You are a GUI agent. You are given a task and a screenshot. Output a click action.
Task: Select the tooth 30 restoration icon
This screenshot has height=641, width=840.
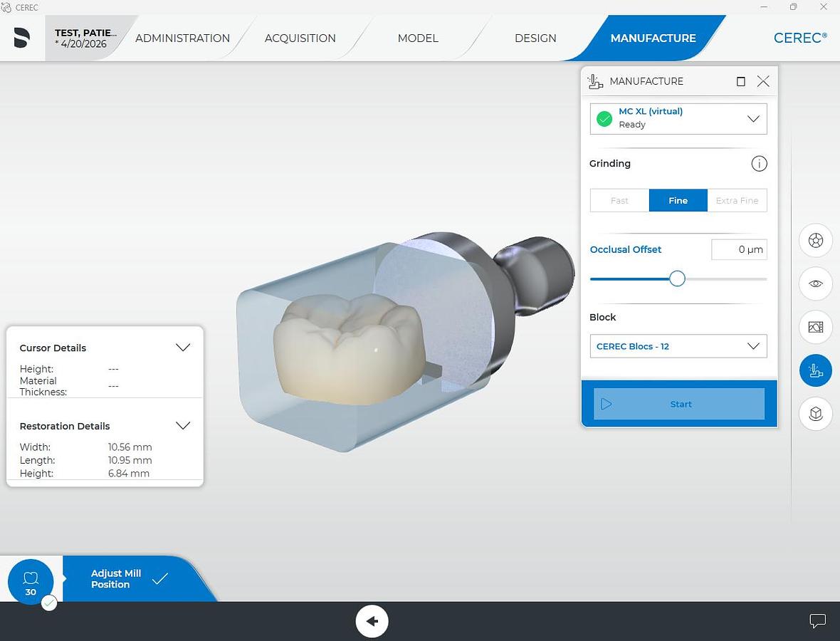[31, 582]
